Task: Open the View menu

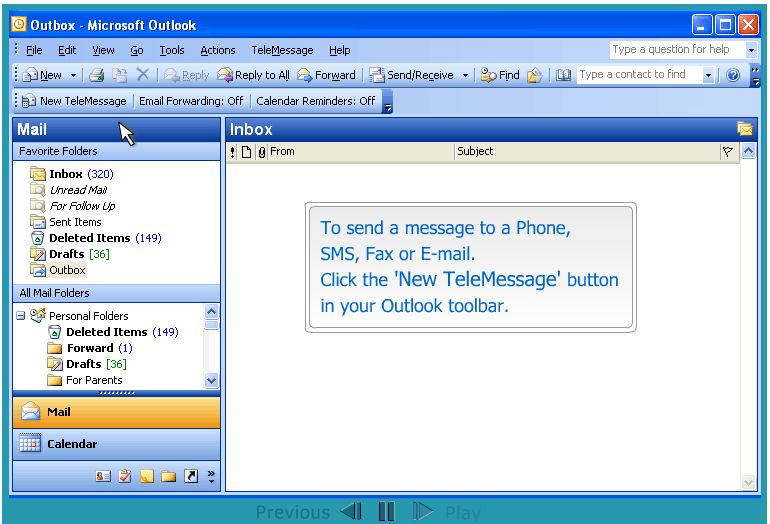Action: point(103,50)
